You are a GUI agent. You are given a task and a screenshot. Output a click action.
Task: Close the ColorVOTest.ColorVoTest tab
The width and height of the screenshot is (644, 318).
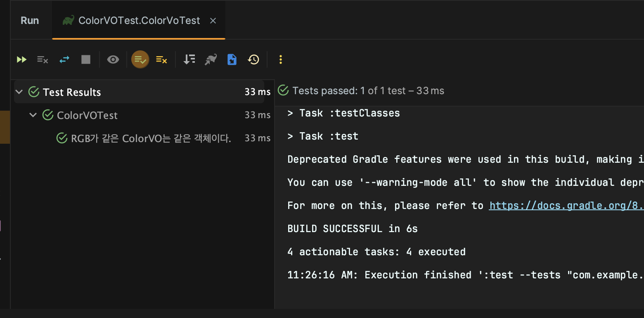pyautogui.click(x=213, y=21)
